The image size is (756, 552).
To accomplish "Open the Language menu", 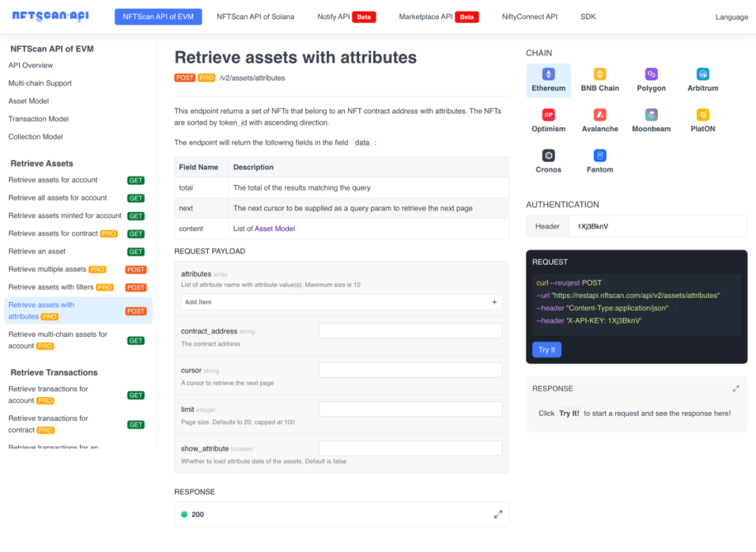I will click(x=731, y=17).
